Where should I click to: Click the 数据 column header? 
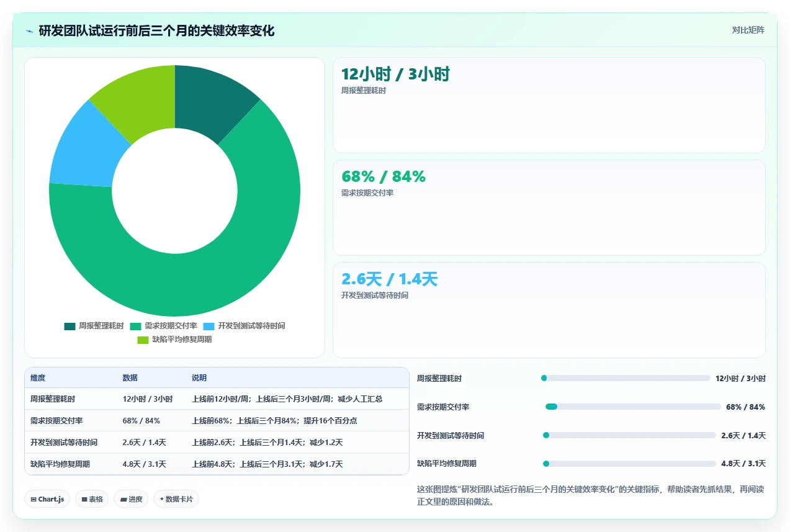(130, 378)
